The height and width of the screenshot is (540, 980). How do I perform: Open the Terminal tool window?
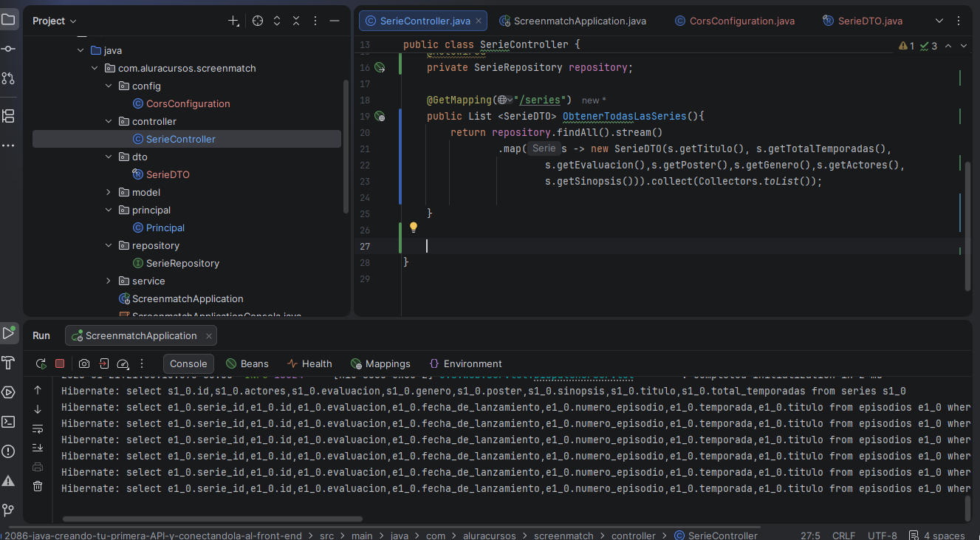pyautogui.click(x=8, y=422)
